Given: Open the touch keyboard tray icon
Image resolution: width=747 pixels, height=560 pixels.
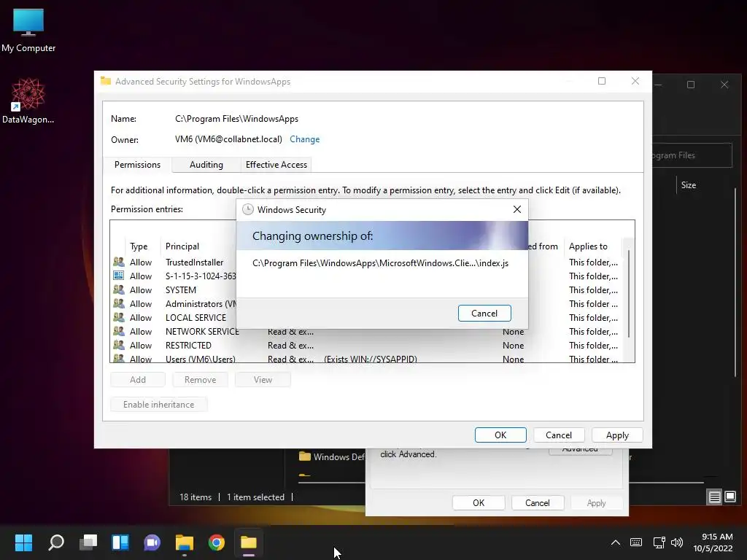Looking at the screenshot, I should tap(636, 542).
